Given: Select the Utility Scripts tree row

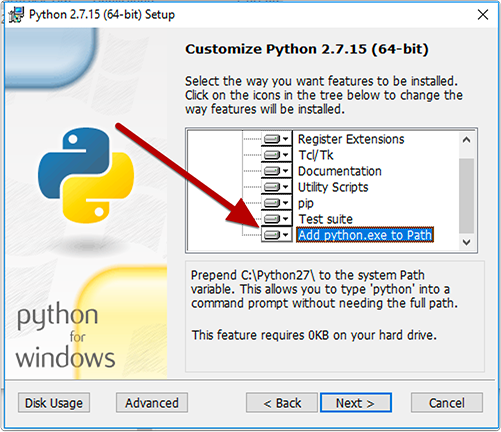Looking at the screenshot, I should [333, 187].
